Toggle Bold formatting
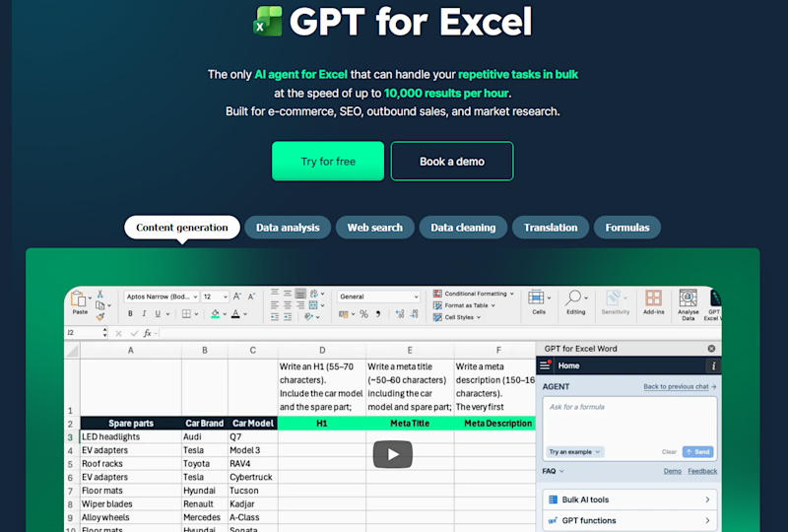The width and height of the screenshot is (788, 532). pos(130,313)
